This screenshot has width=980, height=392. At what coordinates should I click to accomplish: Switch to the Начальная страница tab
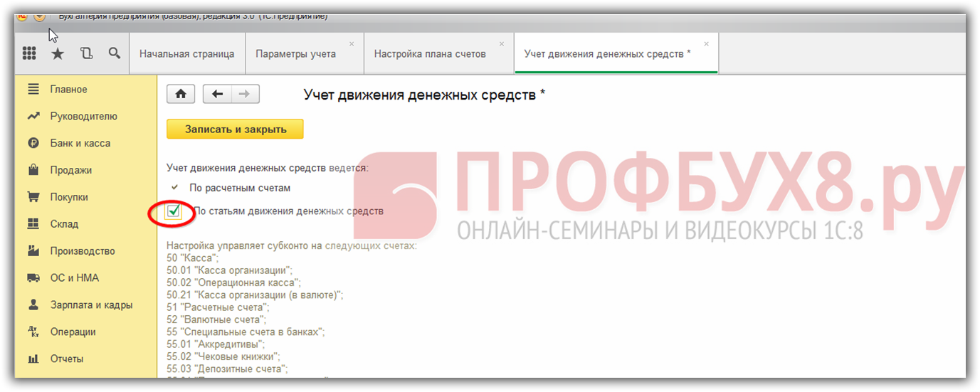click(186, 54)
